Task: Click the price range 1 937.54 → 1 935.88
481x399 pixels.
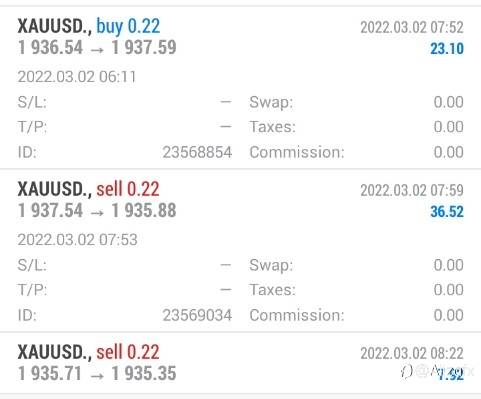Action: (x=97, y=210)
